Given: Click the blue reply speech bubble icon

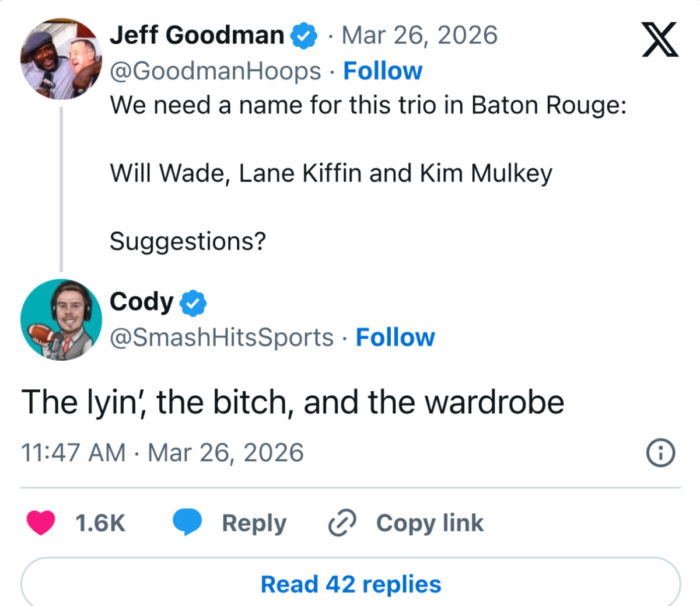Looking at the screenshot, I should tap(187, 523).
